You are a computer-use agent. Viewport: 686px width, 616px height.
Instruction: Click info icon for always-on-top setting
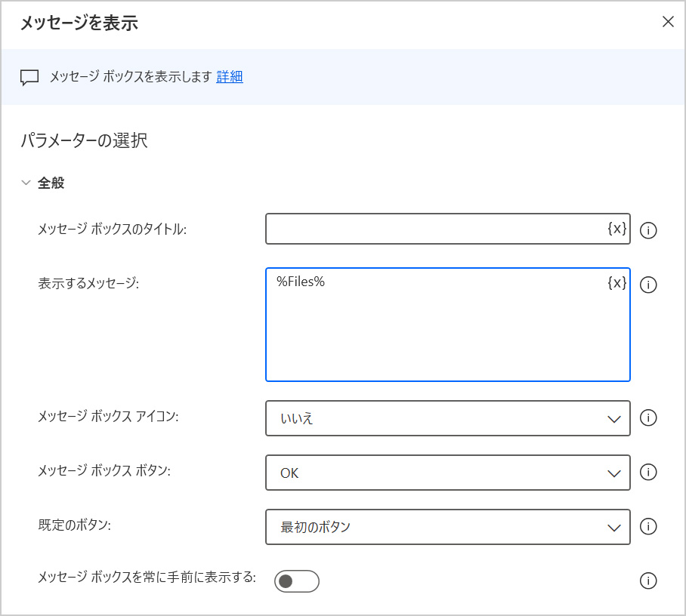tap(647, 581)
